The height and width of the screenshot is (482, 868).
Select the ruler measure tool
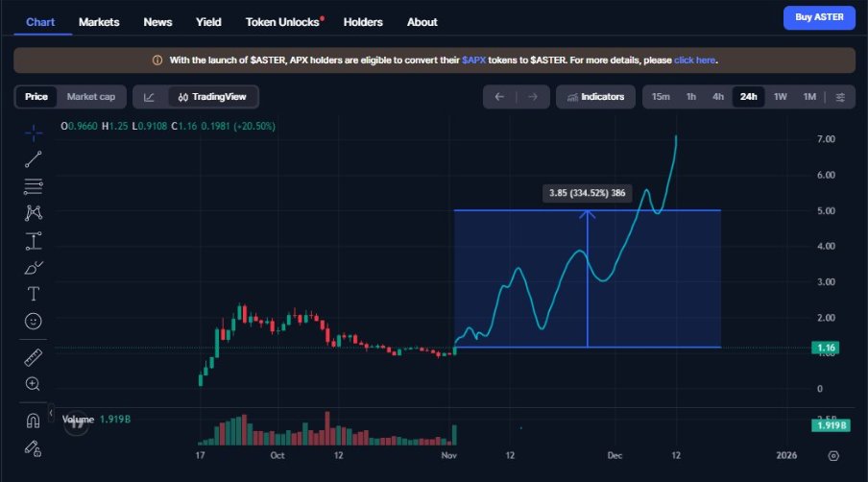click(x=34, y=357)
